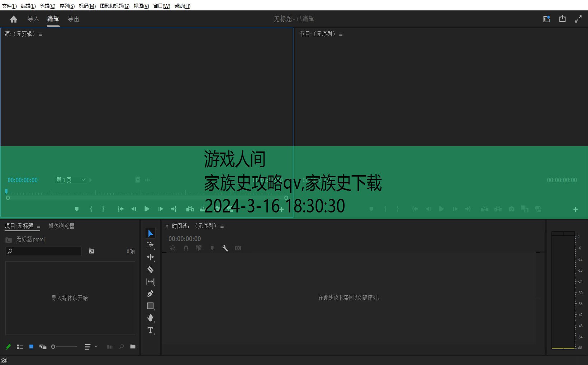Open the 项目:无标题 panel menu

38,226
